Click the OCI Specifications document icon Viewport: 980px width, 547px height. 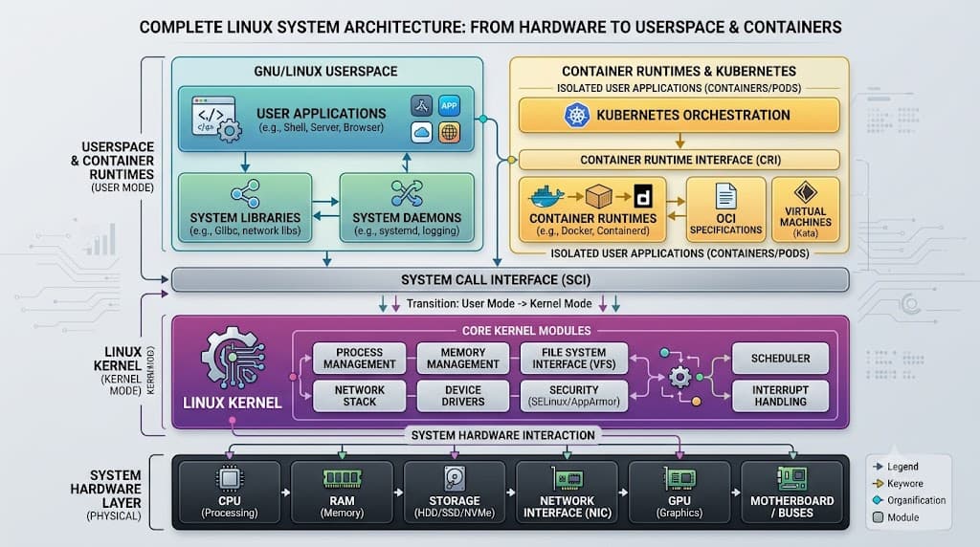click(725, 196)
